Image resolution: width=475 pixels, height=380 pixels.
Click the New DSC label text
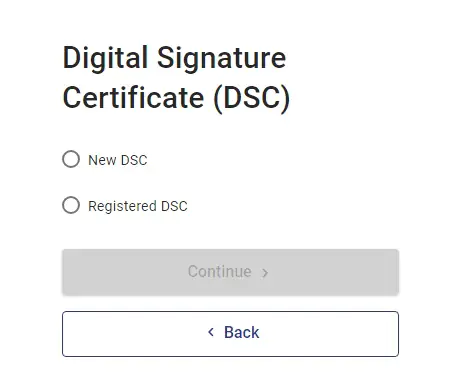click(x=118, y=160)
